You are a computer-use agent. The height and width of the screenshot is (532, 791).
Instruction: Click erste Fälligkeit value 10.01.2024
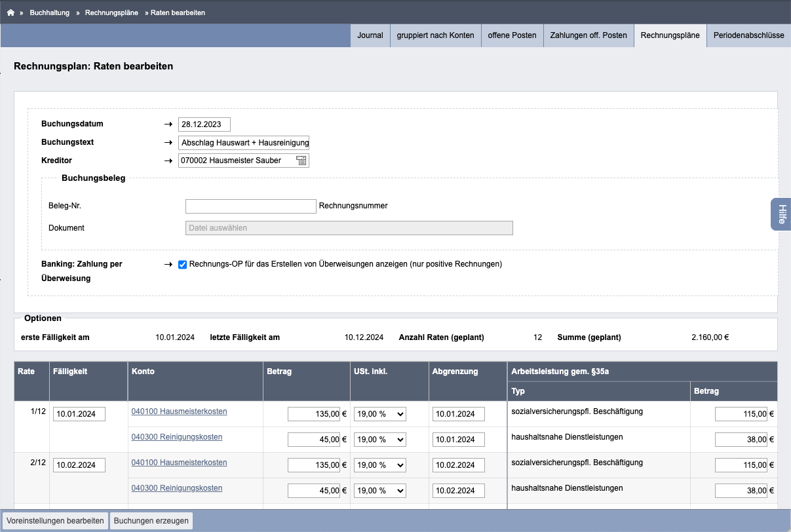tap(175, 338)
